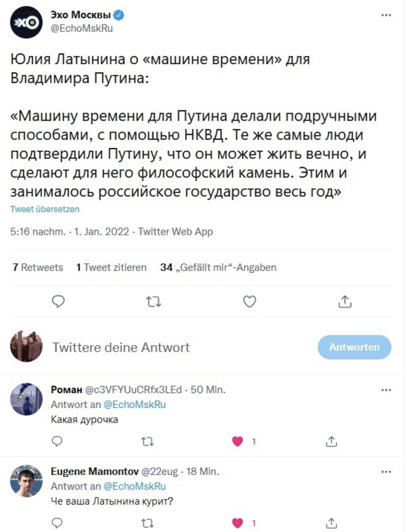Image resolution: width=407 pixels, height=532 pixels.
Task: Reply to Роман's comment via bubble icon
Action: pyautogui.click(x=57, y=442)
